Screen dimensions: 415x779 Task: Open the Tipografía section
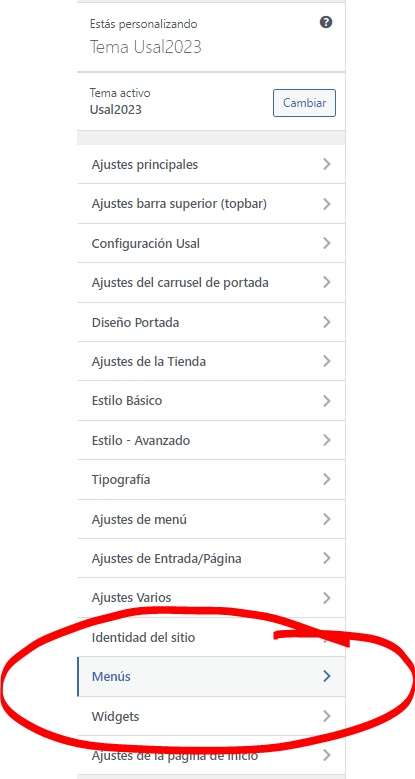coord(211,480)
